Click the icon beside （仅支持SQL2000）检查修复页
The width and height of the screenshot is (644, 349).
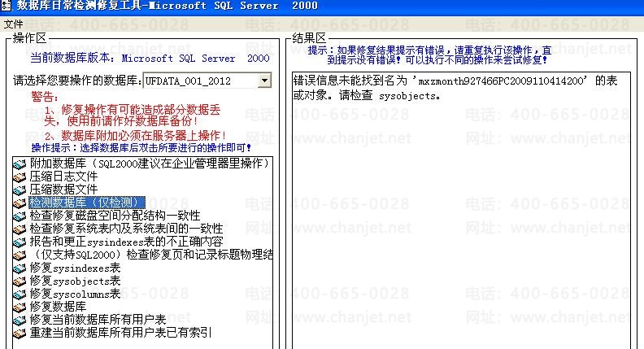20,255
